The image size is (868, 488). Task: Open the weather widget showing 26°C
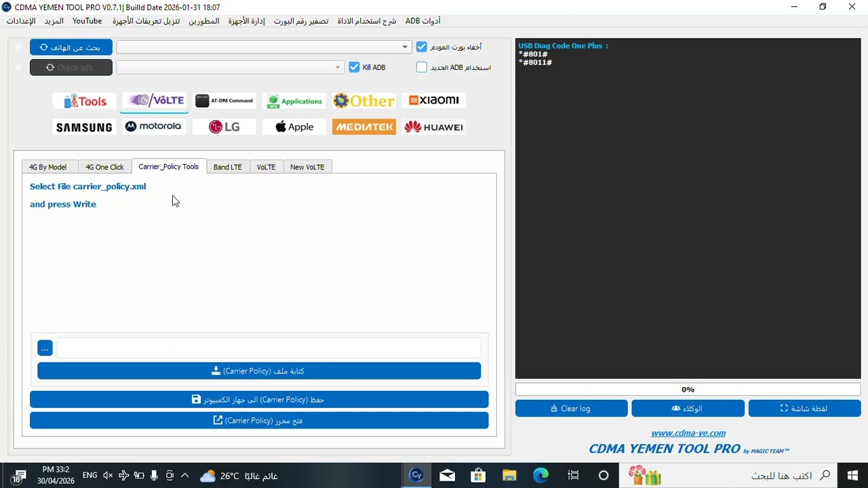pyautogui.click(x=239, y=476)
